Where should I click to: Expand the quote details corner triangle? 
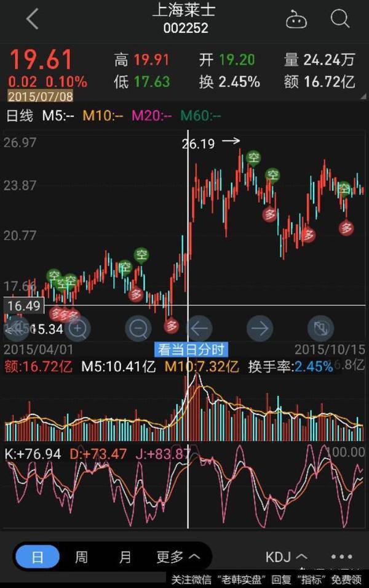[363, 97]
